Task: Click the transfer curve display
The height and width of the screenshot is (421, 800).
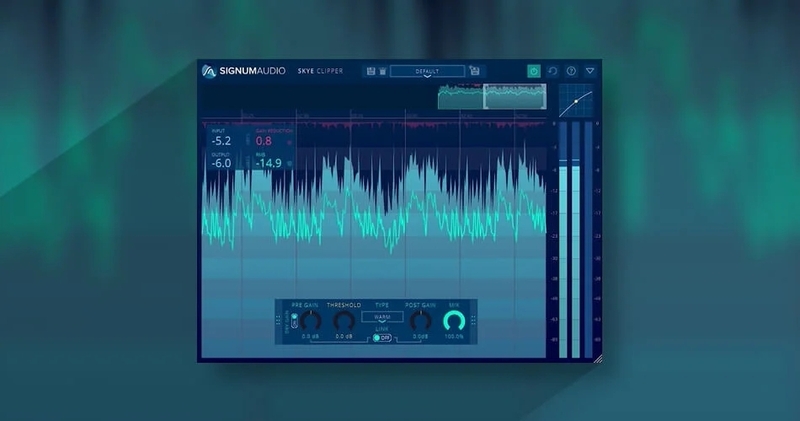Action: point(576,102)
